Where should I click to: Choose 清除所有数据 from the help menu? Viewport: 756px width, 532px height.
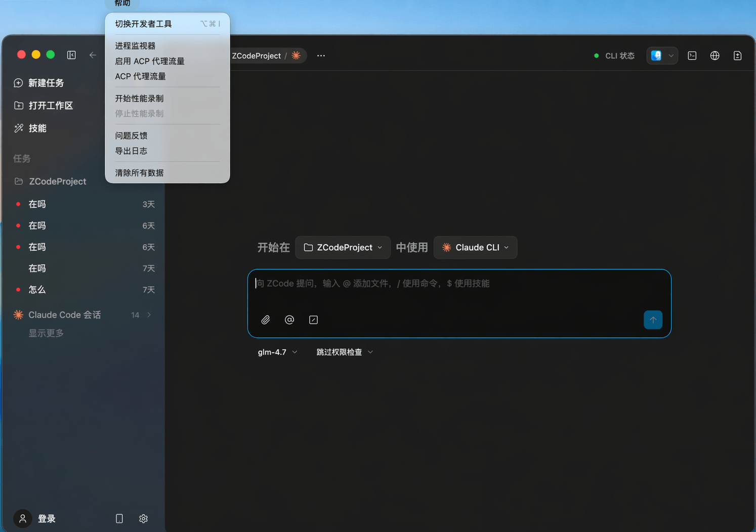(139, 173)
